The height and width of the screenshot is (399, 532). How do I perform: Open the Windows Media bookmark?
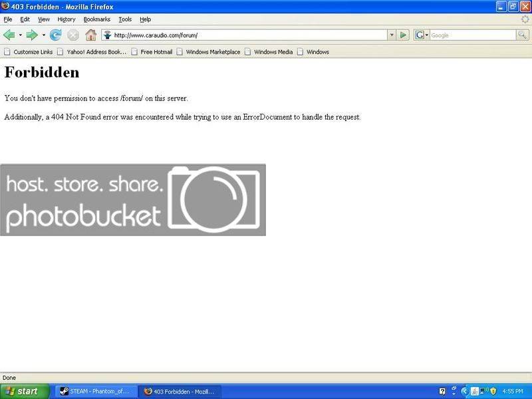(269, 52)
